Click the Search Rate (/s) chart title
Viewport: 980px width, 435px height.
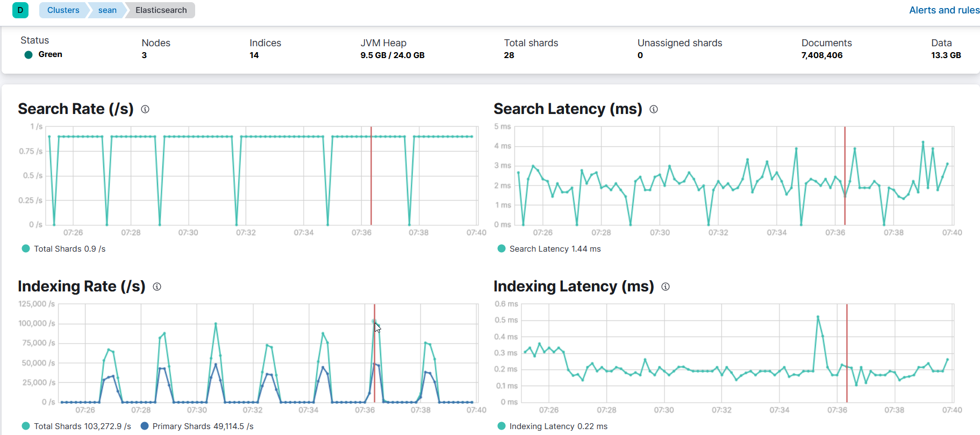coord(76,109)
